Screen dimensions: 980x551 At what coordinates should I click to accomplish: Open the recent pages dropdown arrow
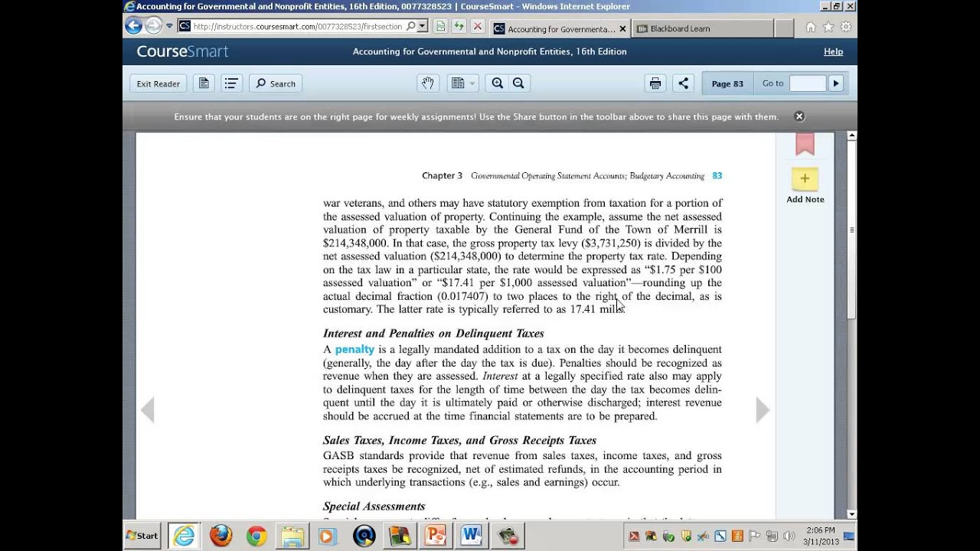pos(169,26)
